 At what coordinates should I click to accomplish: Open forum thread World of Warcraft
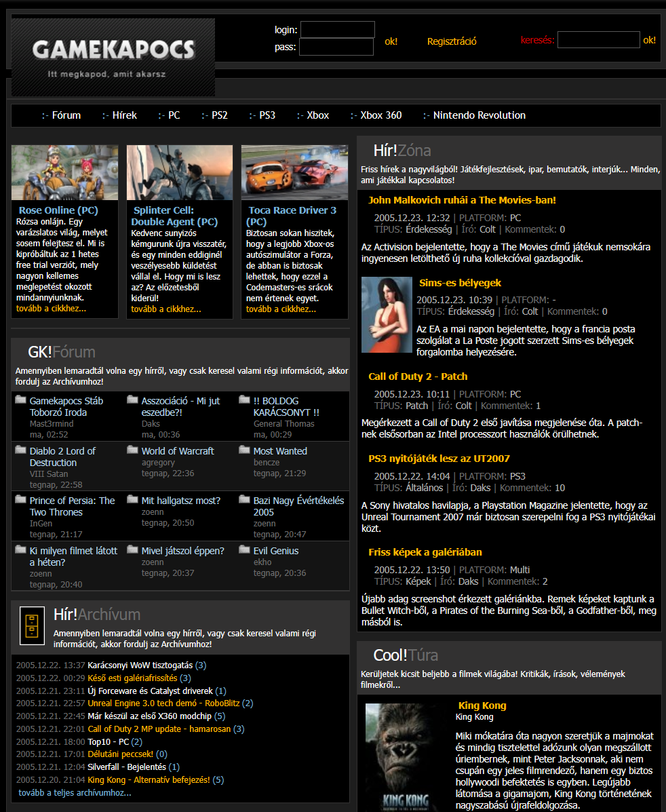click(x=178, y=451)
